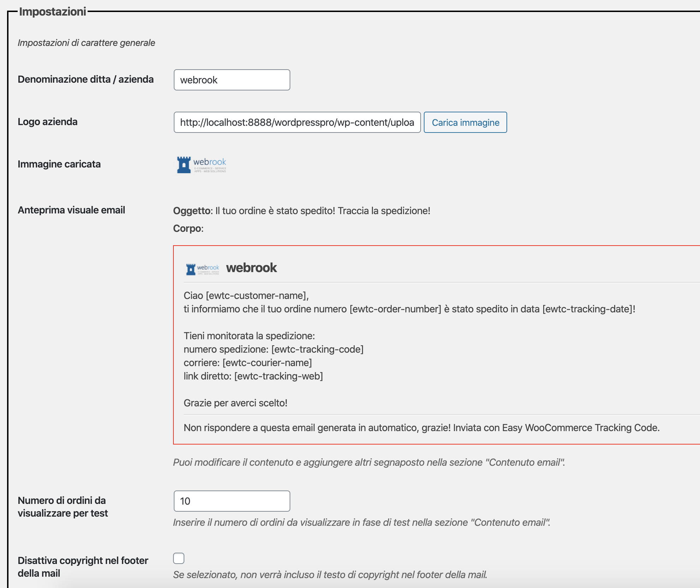This screenshot has width=700, height=588.
Task: Click the "Grazie per averci scelto!" line
Action: pyautogui.click(x=235, y=403)
